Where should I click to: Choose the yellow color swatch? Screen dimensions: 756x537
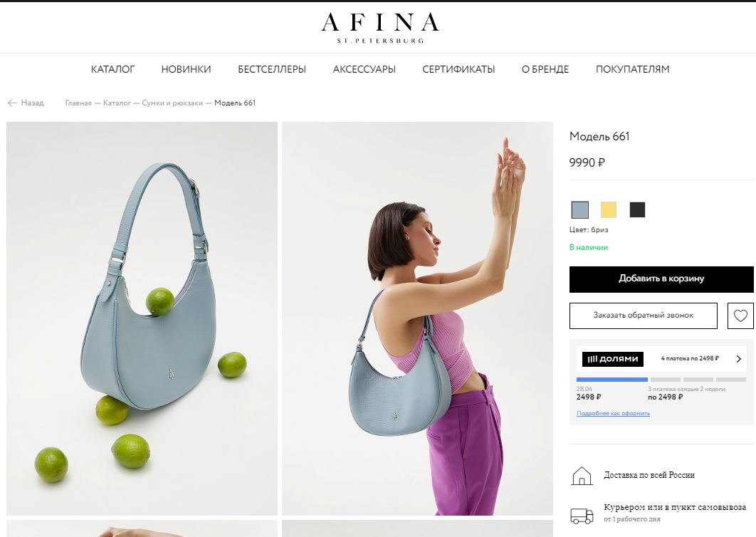click(x=609, y=210)
